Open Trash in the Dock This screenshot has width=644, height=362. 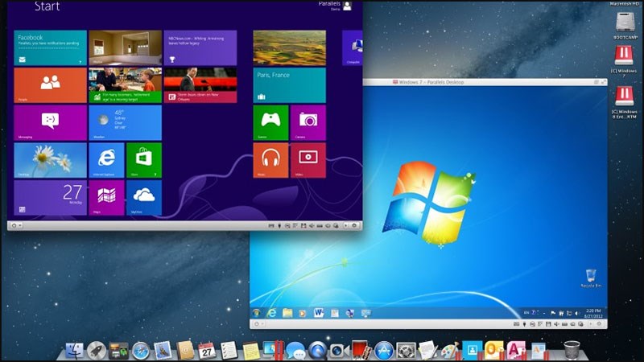(x=572, y=350)
